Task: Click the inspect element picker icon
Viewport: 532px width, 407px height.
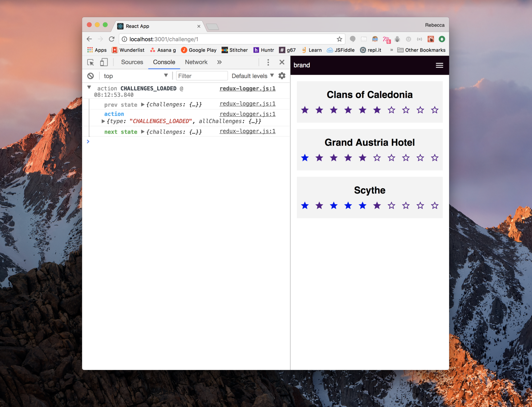Action: pos(91,62)
